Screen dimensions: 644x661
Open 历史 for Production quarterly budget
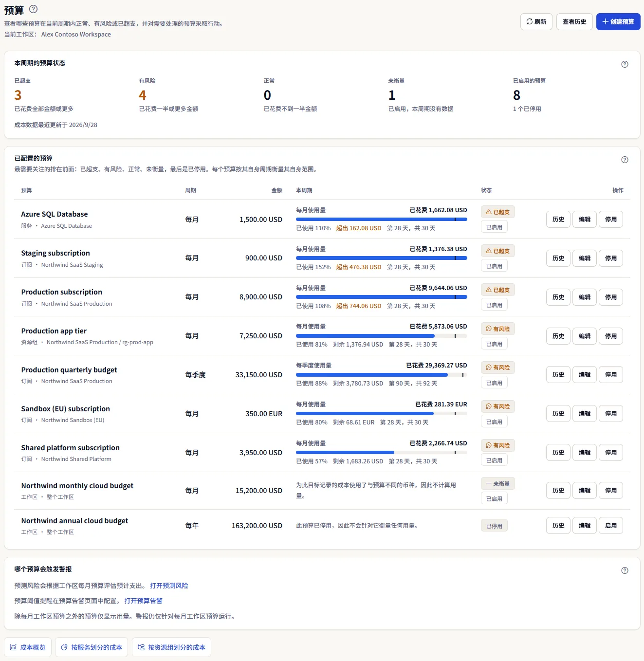558,375
